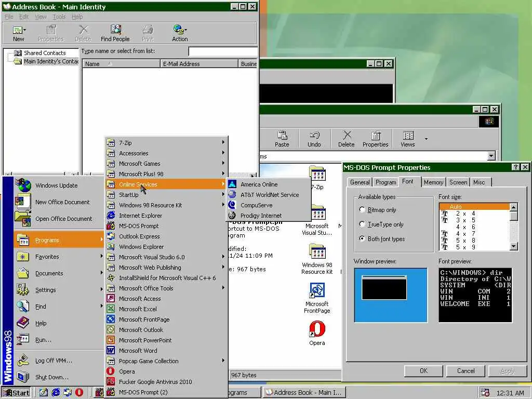Select the Both font types option
The image size is (532, 399).
click(362, 239)
